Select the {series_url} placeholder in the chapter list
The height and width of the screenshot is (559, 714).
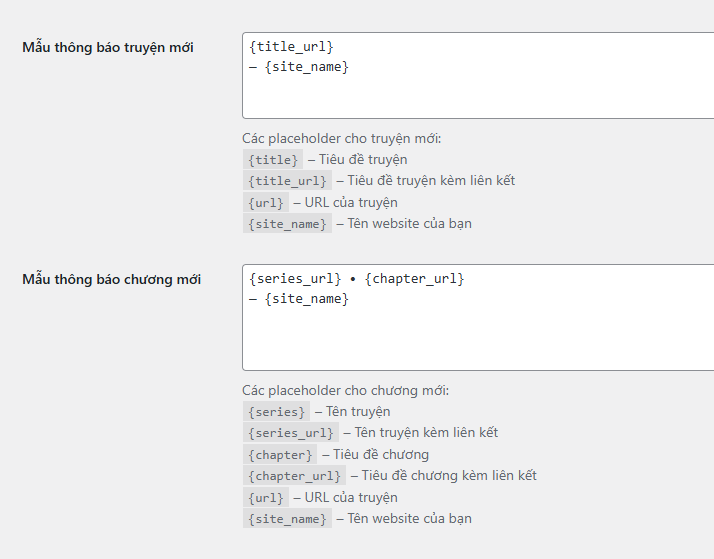pos(291,432)
